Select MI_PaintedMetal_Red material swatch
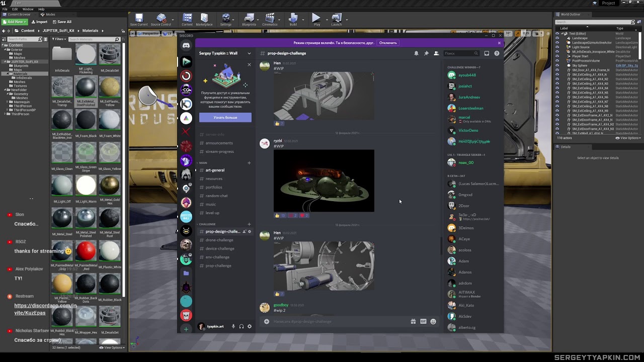 86,251
